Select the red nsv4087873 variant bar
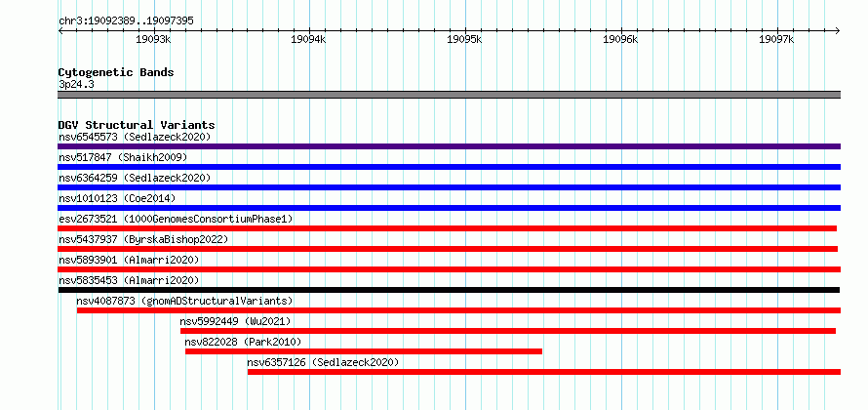This screenshot has height=410, width=868. click(x=458, y=310)
